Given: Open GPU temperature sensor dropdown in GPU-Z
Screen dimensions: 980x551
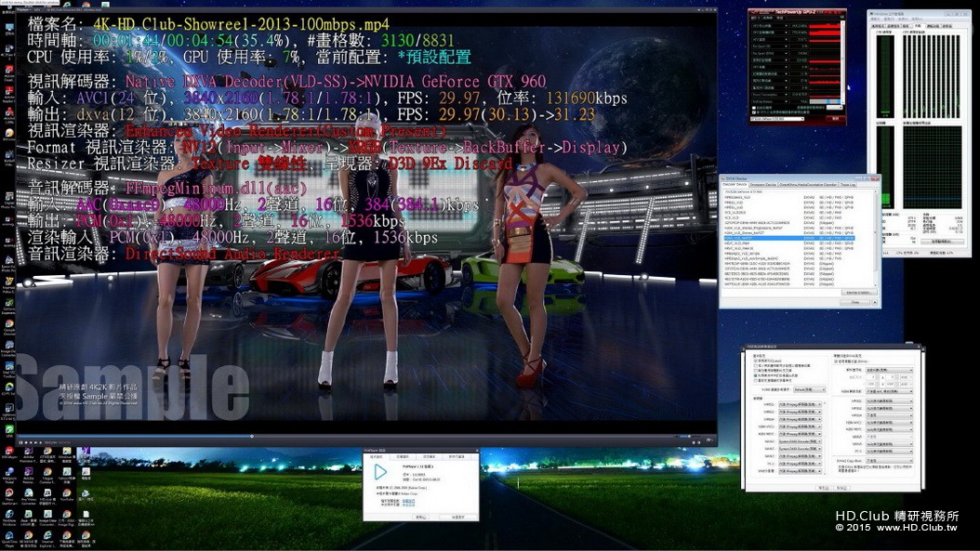Looking at the screenshot, I should coord(786,39).
